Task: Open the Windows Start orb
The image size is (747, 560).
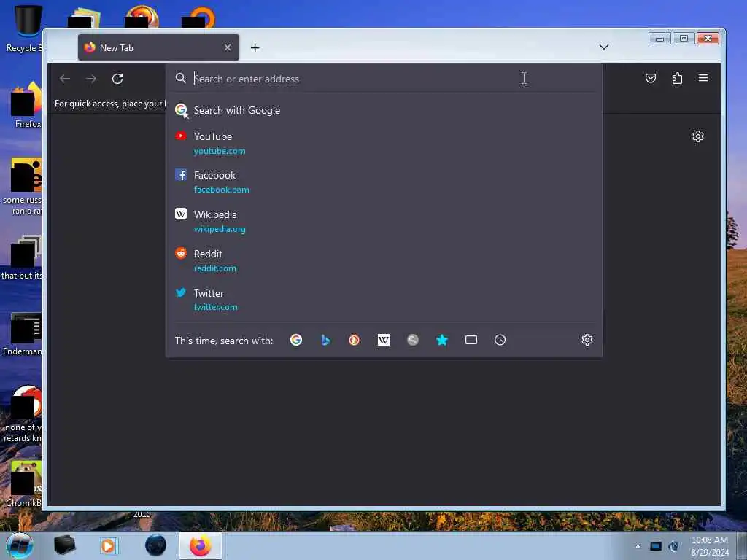Action: coord(20,545)
